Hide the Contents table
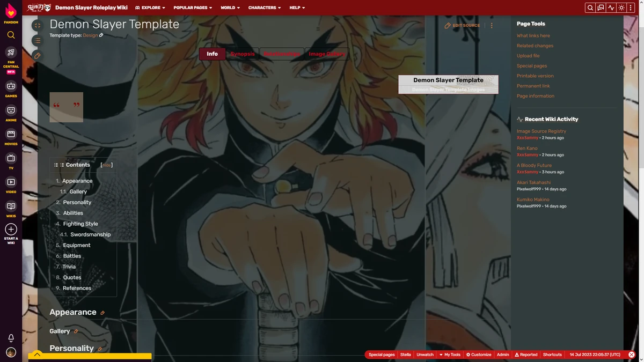 [x=106, y=165]
